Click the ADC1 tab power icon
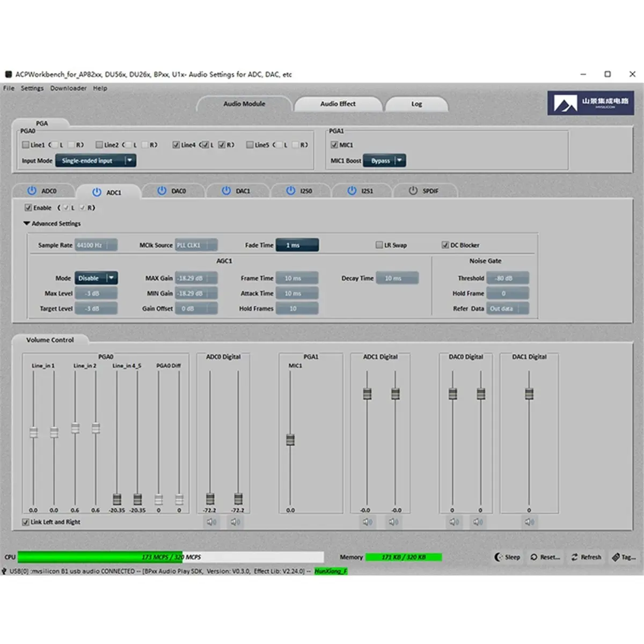 point(97,192)
